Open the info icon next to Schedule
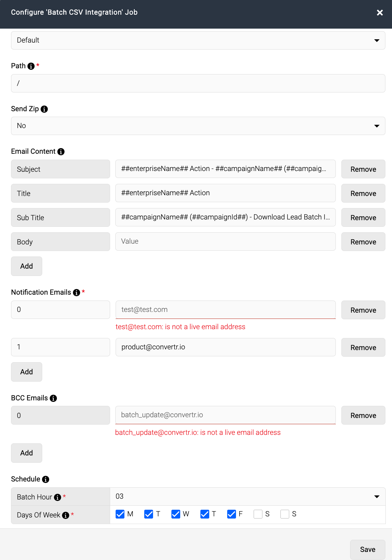This screenshot has width=392, height=560. (x=46, y=479)
